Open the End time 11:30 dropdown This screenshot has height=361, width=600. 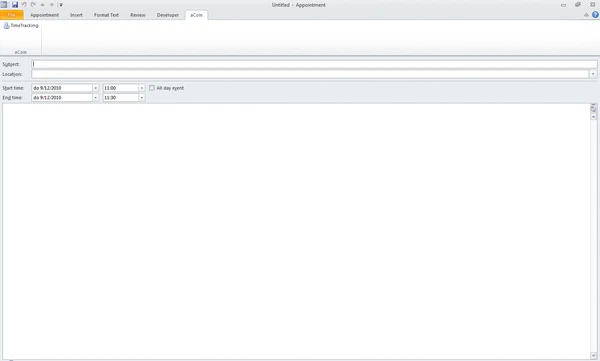(142, 98)
